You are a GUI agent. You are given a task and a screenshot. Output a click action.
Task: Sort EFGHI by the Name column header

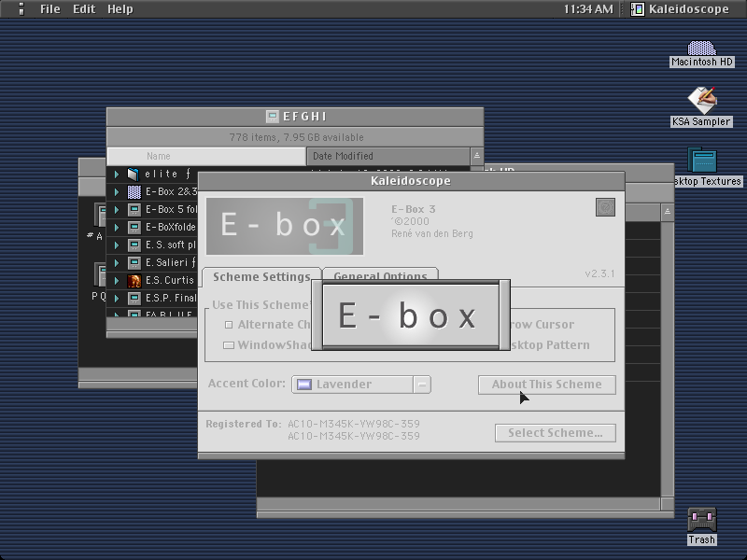[x=206, y=156]
